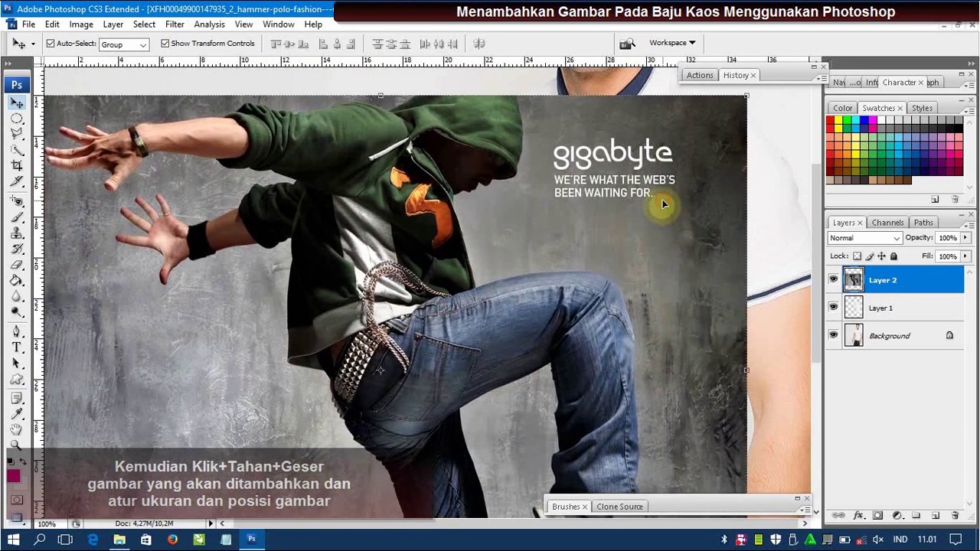Image resolution: width=980 pixels, height=551 pixels.
Task: Select the Brush tool
Action: tap(17, 217)
